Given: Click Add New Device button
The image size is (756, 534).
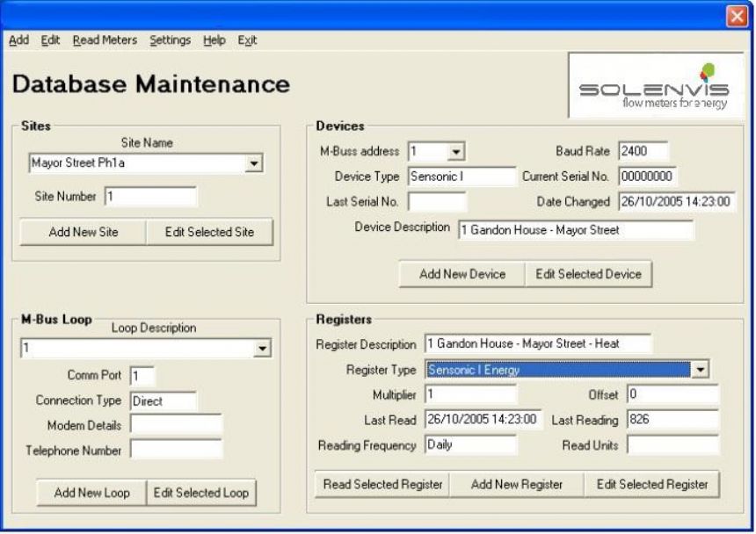Looking at the screenshot, I should (x=462, y=274).
